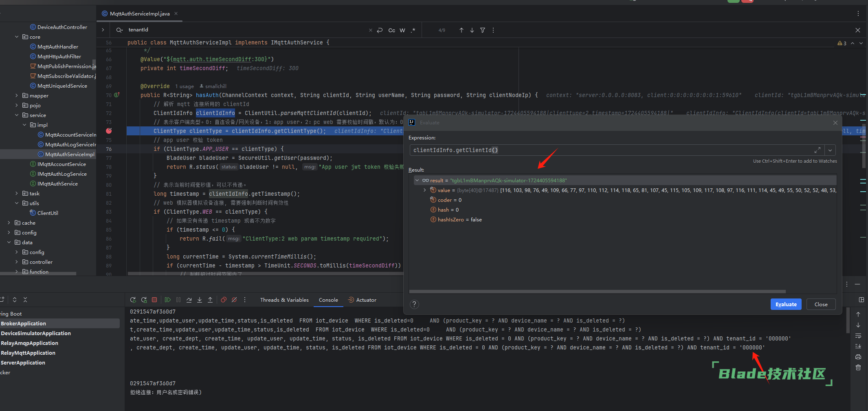Rerun BrokerApplication in debugger

pyautogui.click(x=133, y=300)
